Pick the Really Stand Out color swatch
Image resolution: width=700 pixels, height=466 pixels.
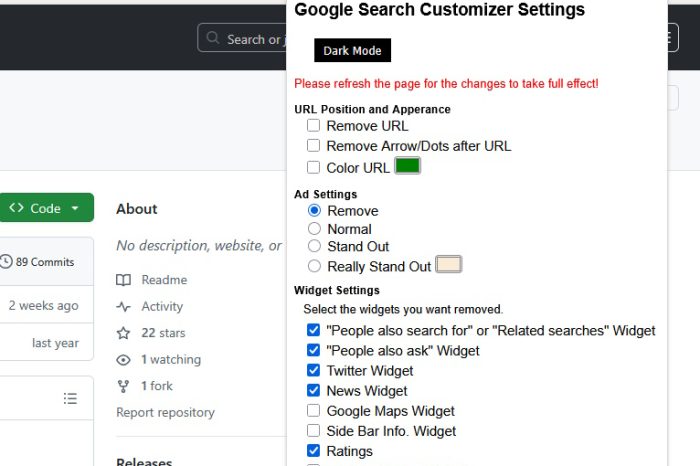click(448, 265)
